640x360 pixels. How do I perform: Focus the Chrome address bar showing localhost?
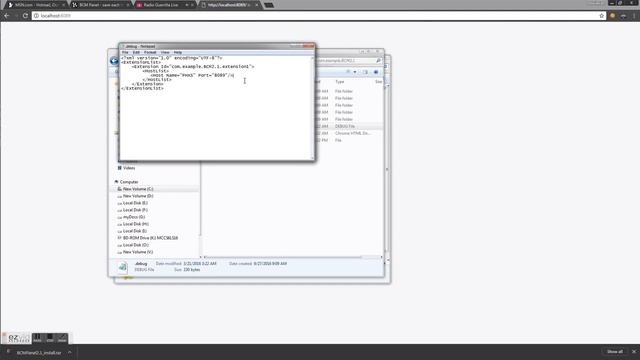[318, 16]
